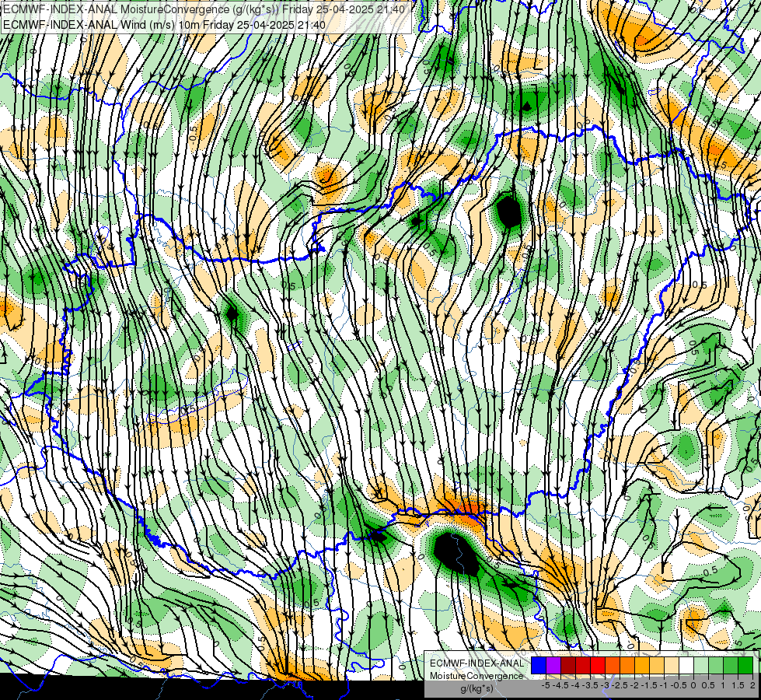
Task: Pick the orange swatch between -2.5 and -2
Action: coord(627,666)
